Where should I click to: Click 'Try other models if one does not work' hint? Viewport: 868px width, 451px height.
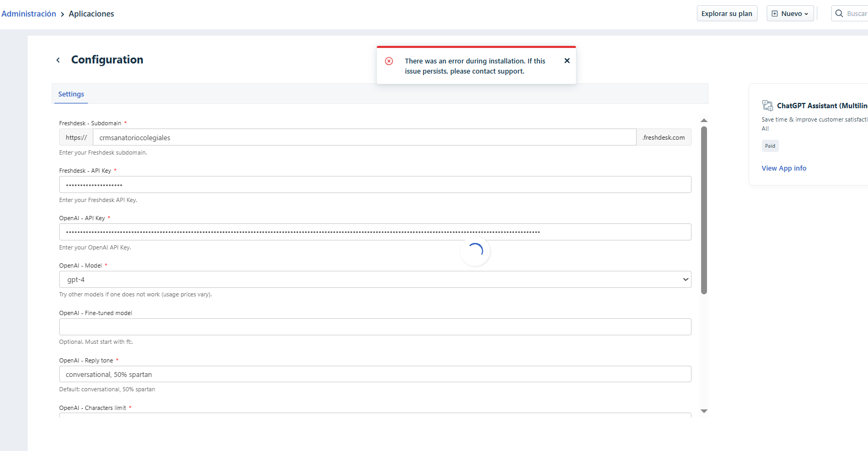[135, 294]
